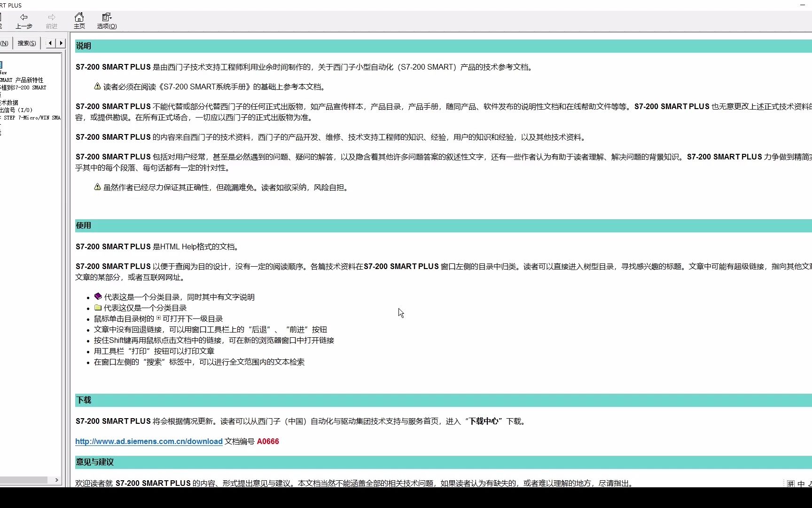Click warning icon beside 读者必须在阅读 note
Viewport: 812px width, 508px height.
[x=97, y=86]
